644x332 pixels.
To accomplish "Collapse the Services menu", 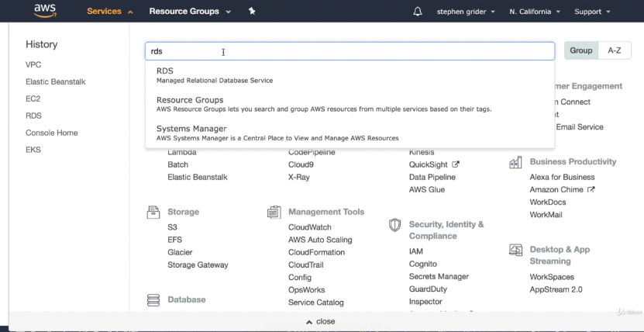I will pos(110,12).
